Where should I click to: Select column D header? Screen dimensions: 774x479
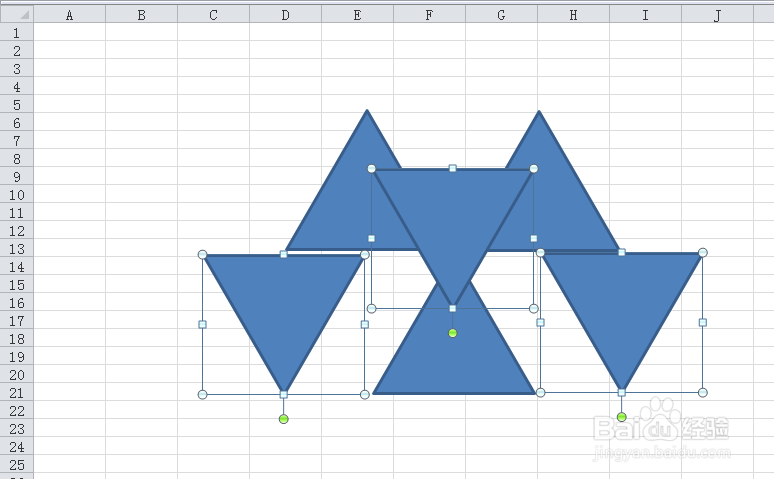click(x=286, y=15)
